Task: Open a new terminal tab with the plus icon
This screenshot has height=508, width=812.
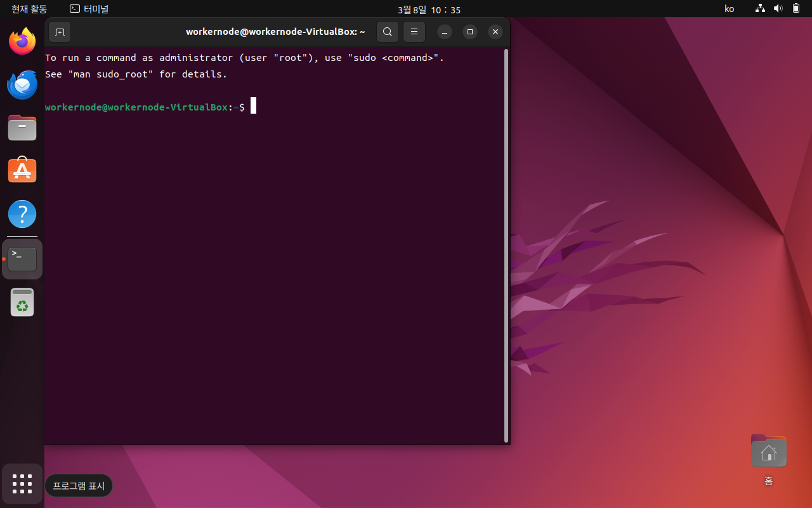Action: point(60,32)
